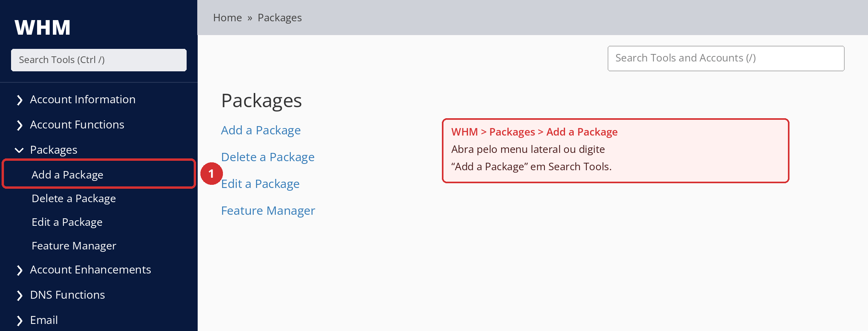Focus Search Tools and Accounts field

point(726,58)
